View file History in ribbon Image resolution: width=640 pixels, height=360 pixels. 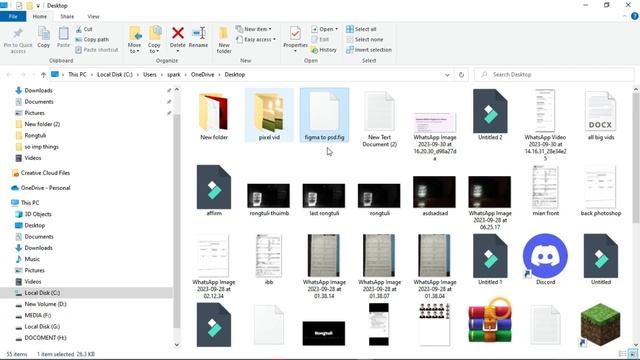(324, 49)
